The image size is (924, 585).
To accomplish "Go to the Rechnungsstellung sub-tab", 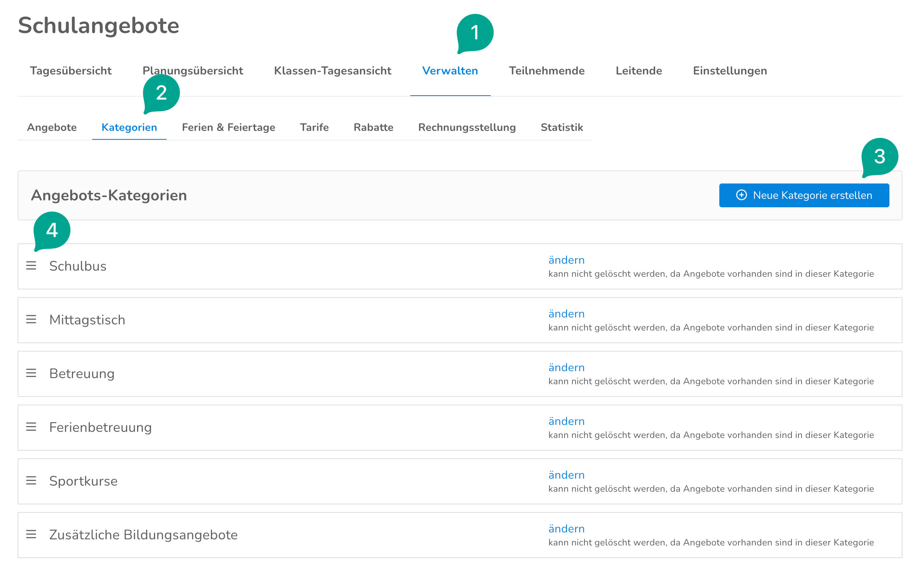I will [467, 127].
